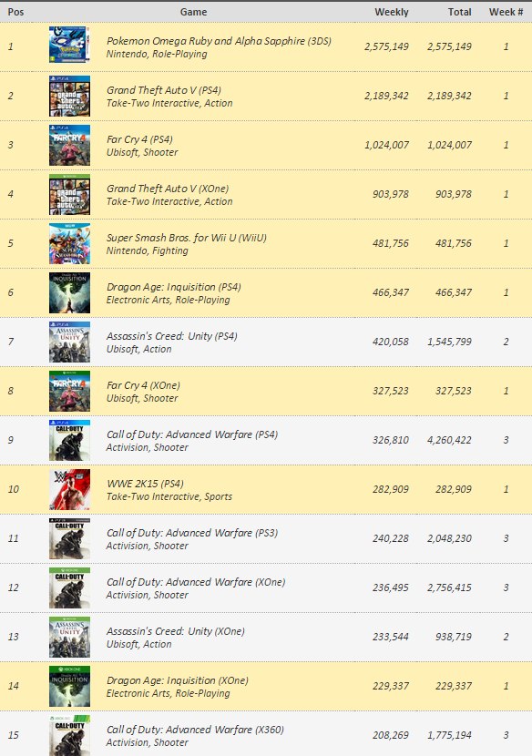This screenshot has height=756, width=532.
Task: Open the Call of Duty: Advanced Warfare (PS3) link
Action: [x=192, y=533]
